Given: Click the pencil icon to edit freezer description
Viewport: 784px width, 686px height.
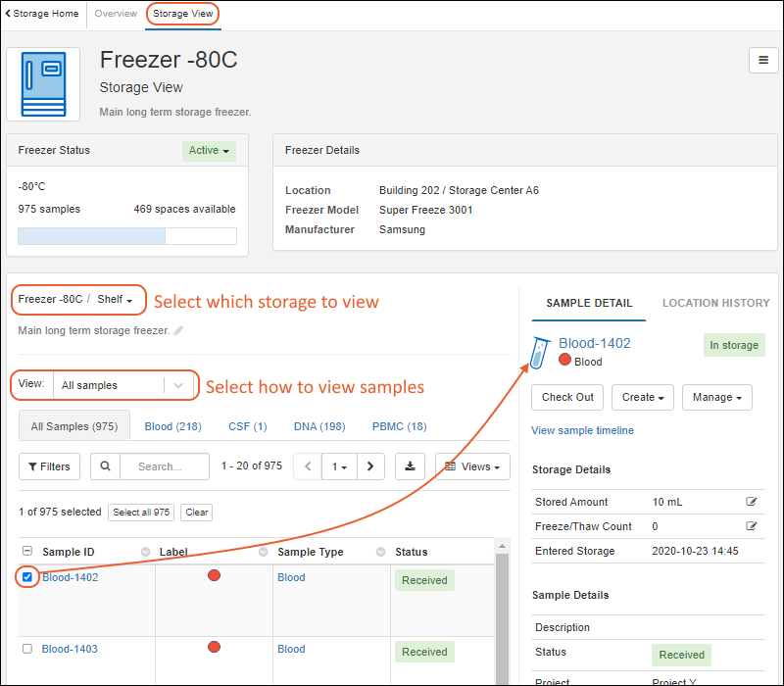Looking at the screenshot, I should pos(178,331).
